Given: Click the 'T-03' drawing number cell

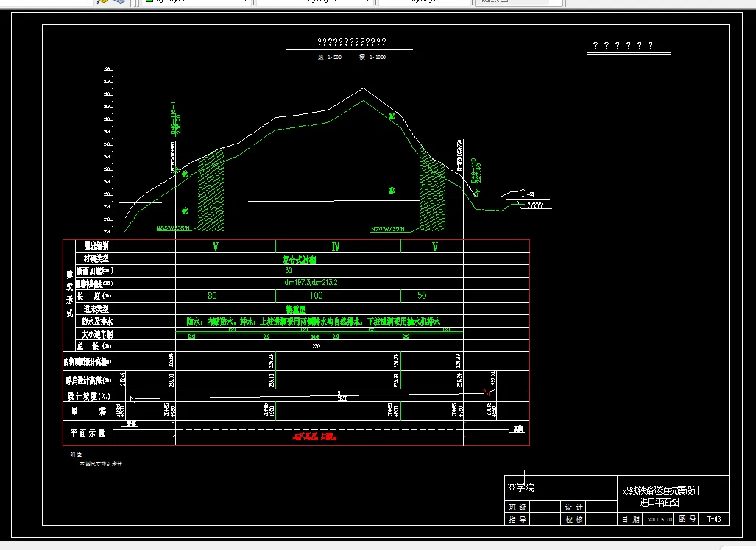Looking at the screenshot, I should coord(714,519).
